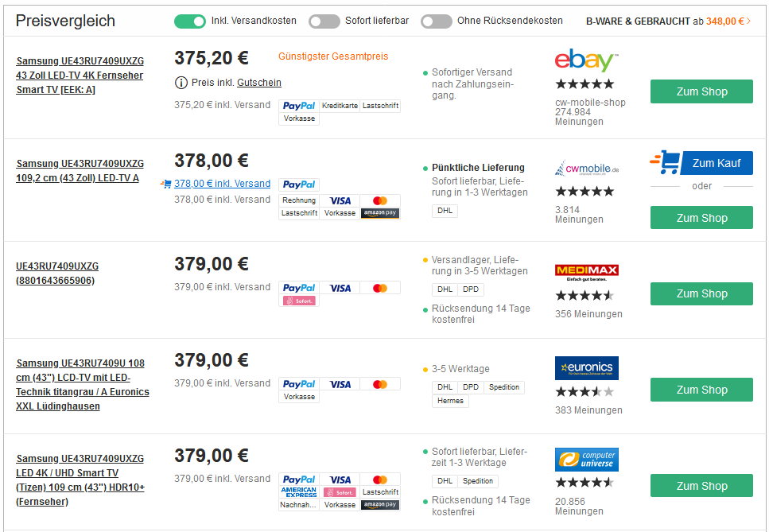Click the American Express icon in computeruniverse row
Screen dimensions: 769x532
click(x=299, y=492)
